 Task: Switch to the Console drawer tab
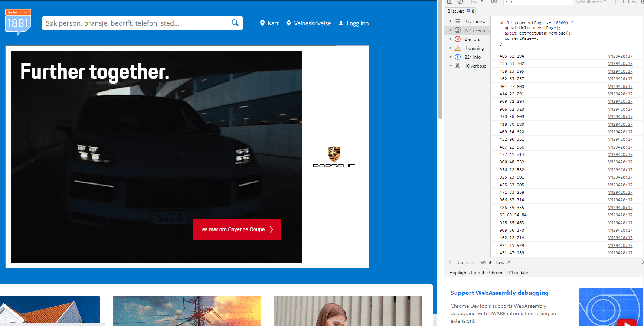(x=465, y=263)
